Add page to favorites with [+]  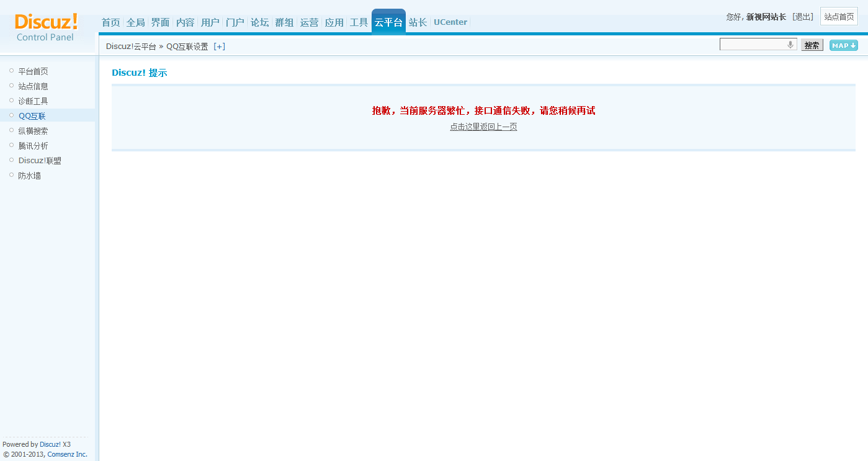tap(219, 47)
